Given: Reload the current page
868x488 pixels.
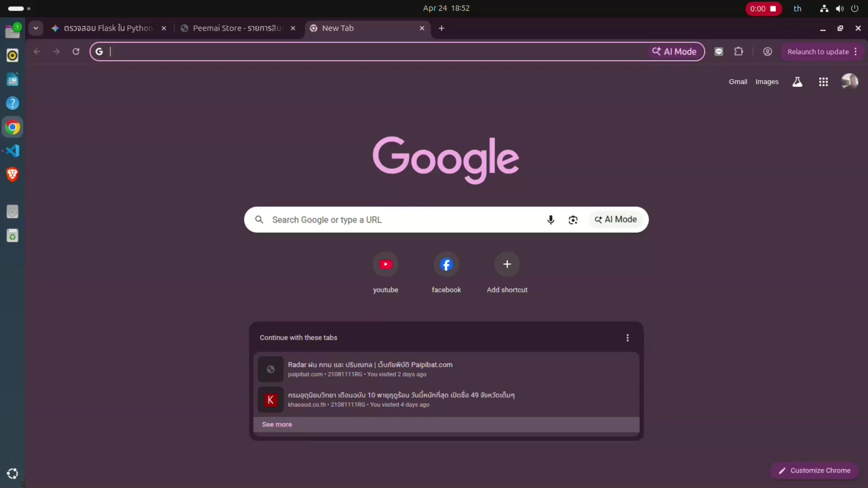Looking at the screenshot, I should (76, 52).
